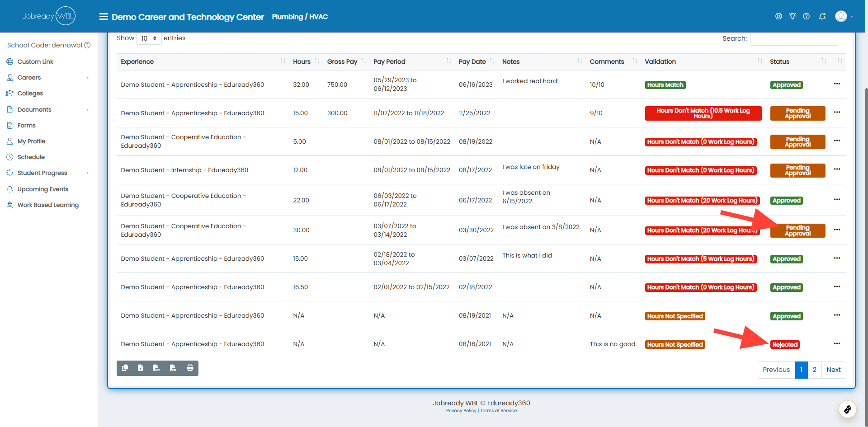Open the Privacy Policy link
Viewport: 868px width, 427px height.
(x=461, y=411)
